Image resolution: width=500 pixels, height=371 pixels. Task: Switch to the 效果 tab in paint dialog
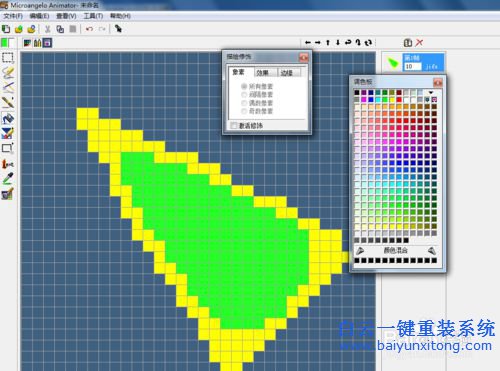tap(265, 72)
